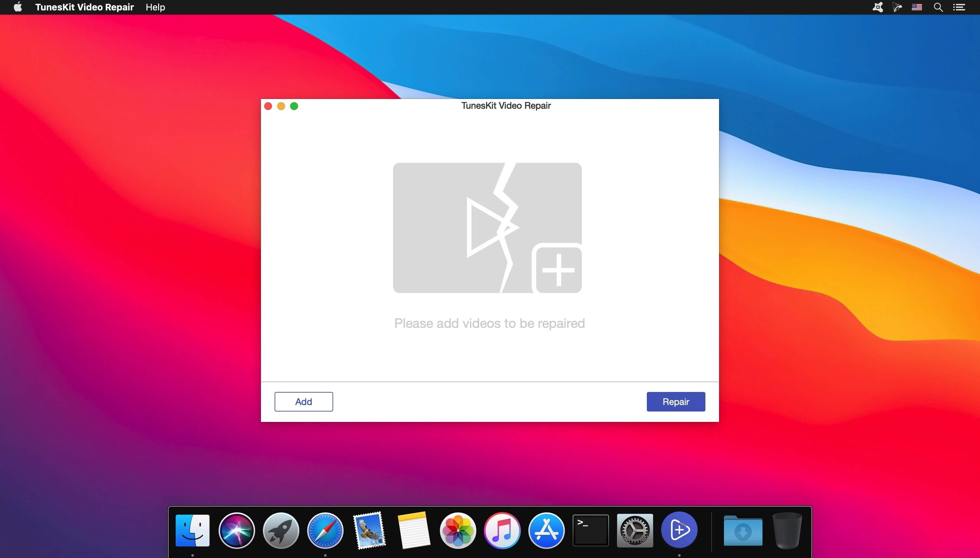Open Notification Center list icon
Viewport: 980px width, 558px height.
(x=959, y=7)
